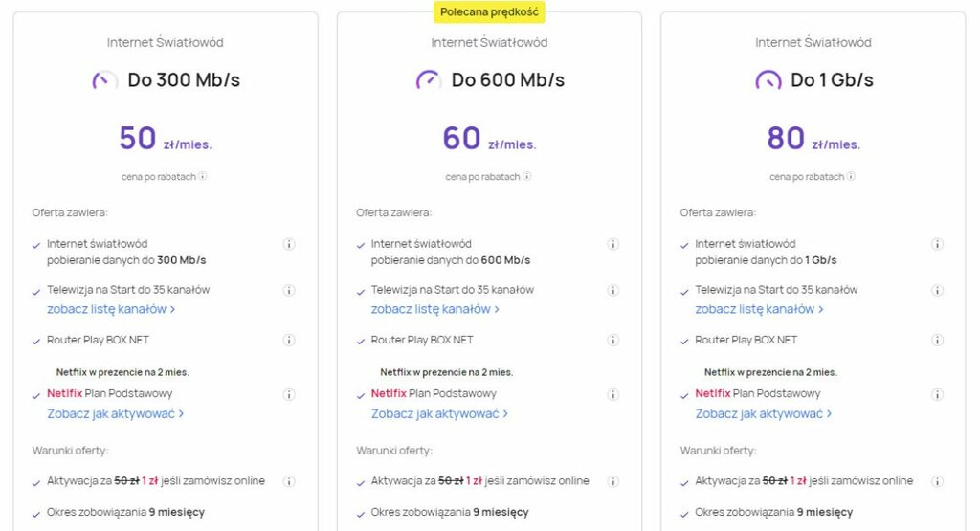Open info icon for Netflix in 1 Gb/s plan

[937, 395]
